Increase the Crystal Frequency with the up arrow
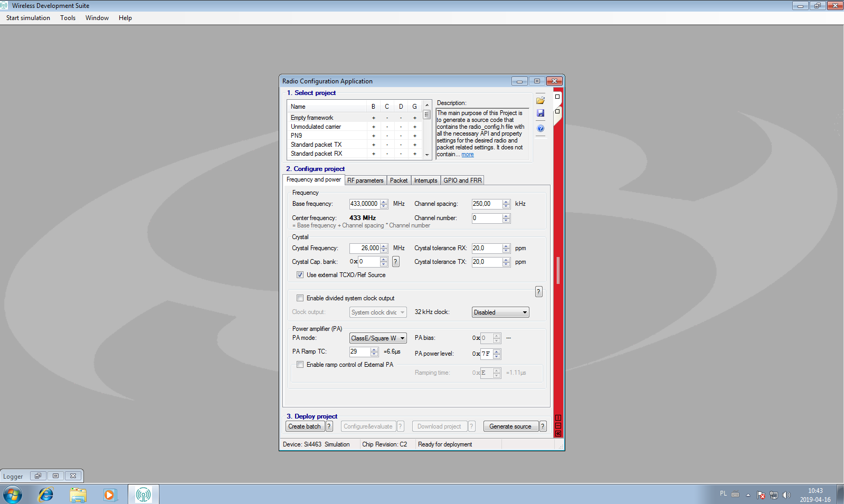The height and width of the screenshot is (504, 844). (384, 246)
